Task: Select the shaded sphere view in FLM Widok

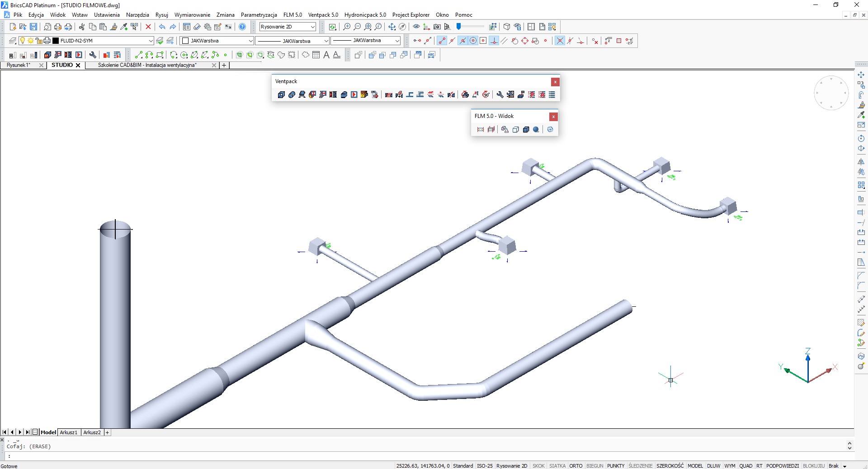Action: pos(536,130)
